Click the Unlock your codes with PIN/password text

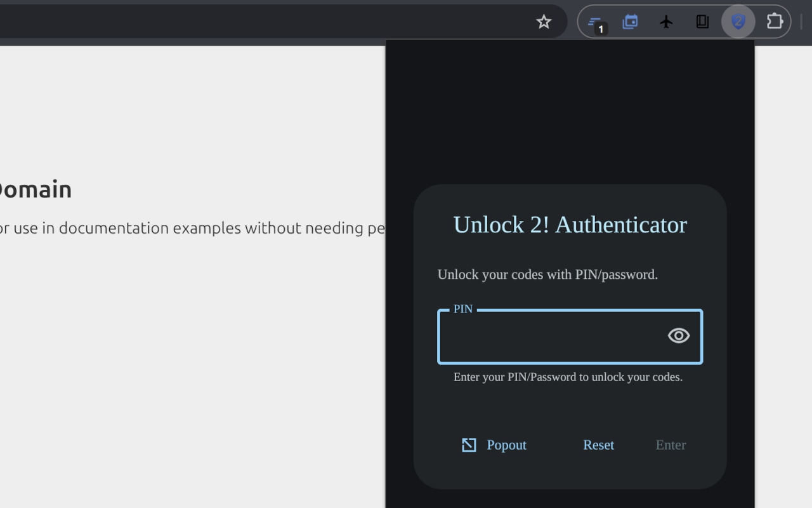tap(547, 274)
